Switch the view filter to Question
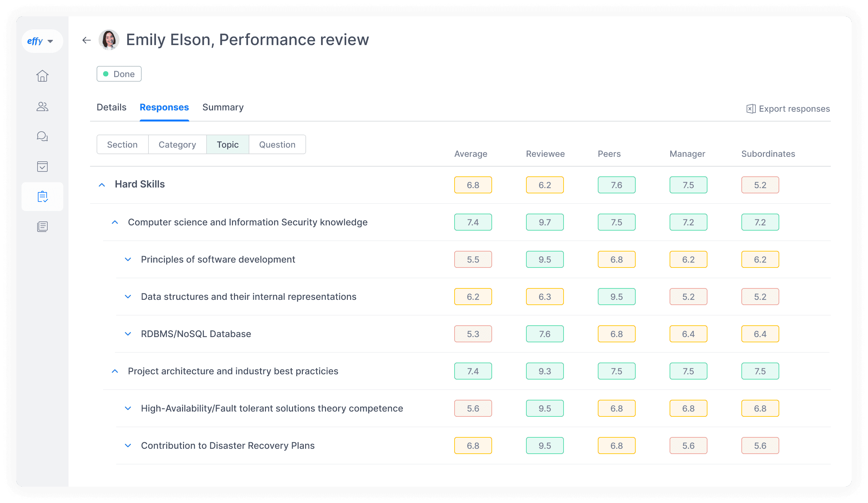Screen dimensions: 868x503 tap(277, 144)
